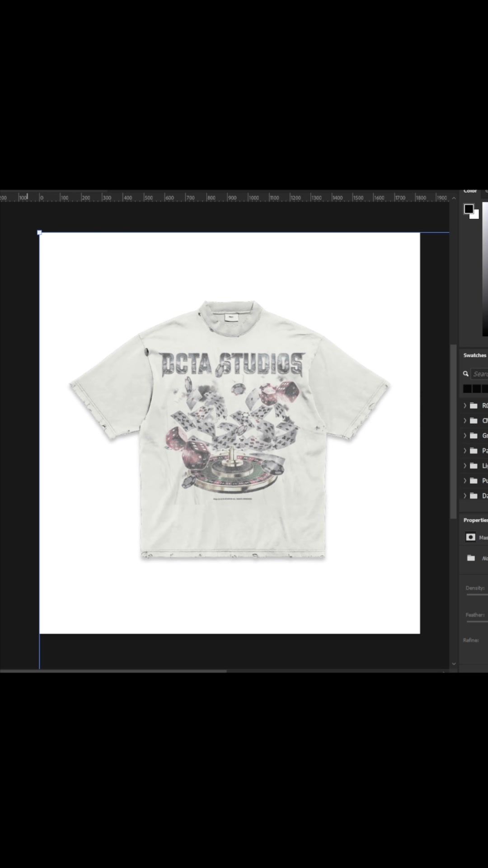488x868 pixels.
Task: Click the white background color swatch
Action: [475, 216]
